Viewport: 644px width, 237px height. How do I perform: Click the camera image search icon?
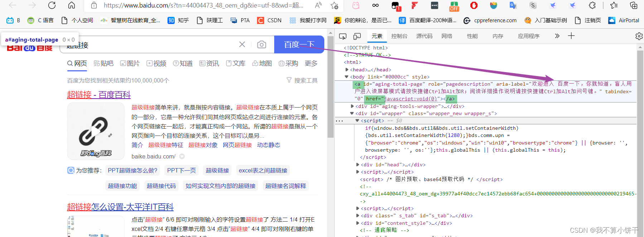tap(262, 44)
